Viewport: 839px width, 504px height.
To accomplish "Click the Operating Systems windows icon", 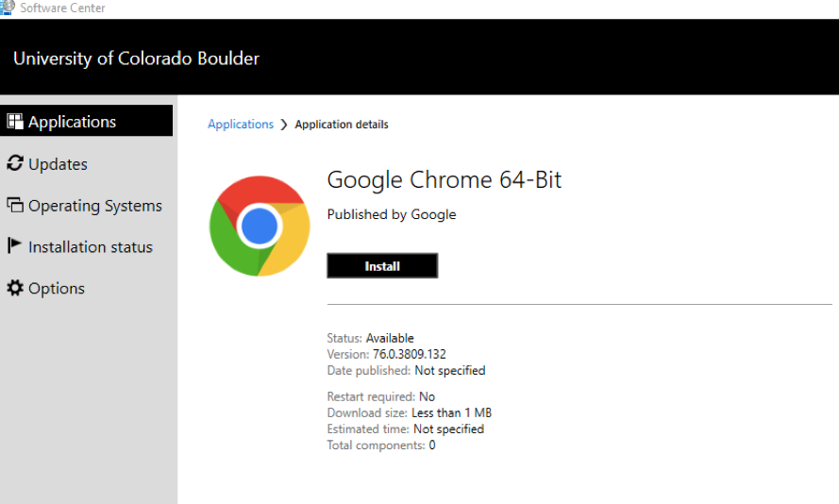I will [x=15, y=205].
